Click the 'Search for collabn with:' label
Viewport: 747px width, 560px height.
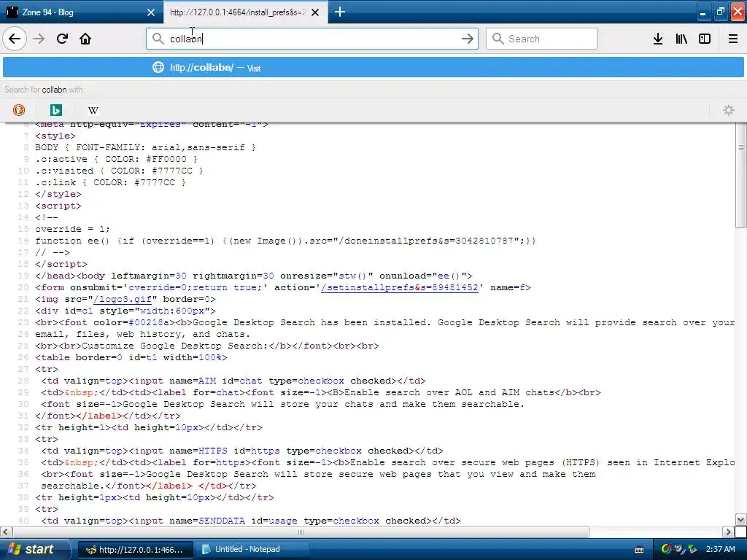(44, 90)
